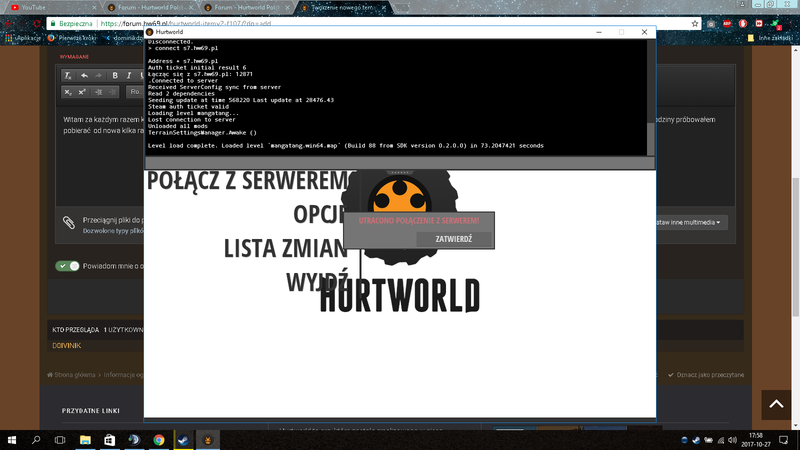Open Aplikacje bookmarks shortcut
This screenshot has height=450, width=800.
click(23, 38)
